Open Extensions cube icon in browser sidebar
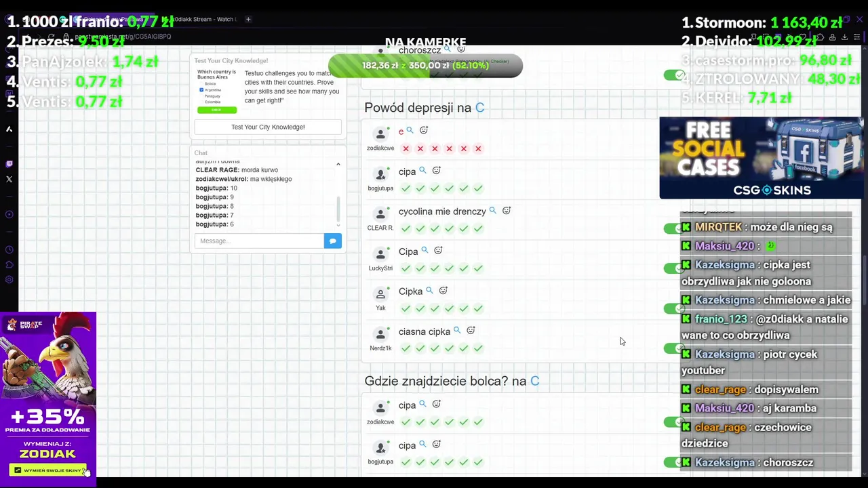868x488 pixels. 9,264
